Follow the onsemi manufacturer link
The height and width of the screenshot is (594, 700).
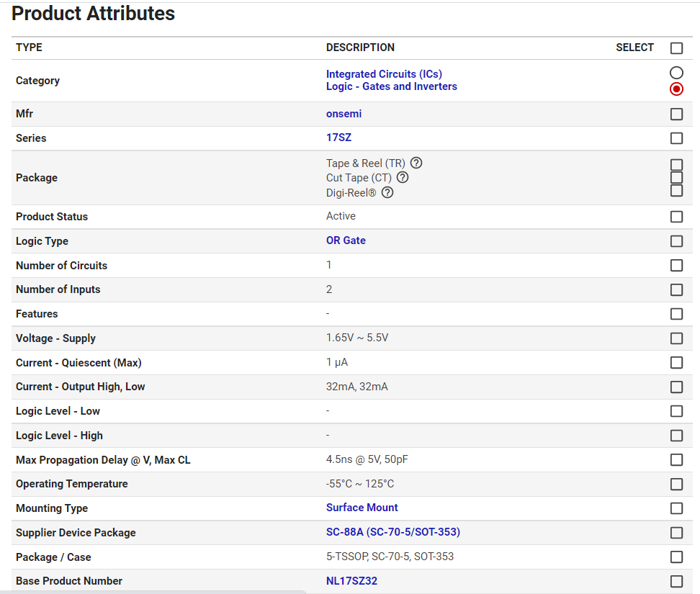344,114
